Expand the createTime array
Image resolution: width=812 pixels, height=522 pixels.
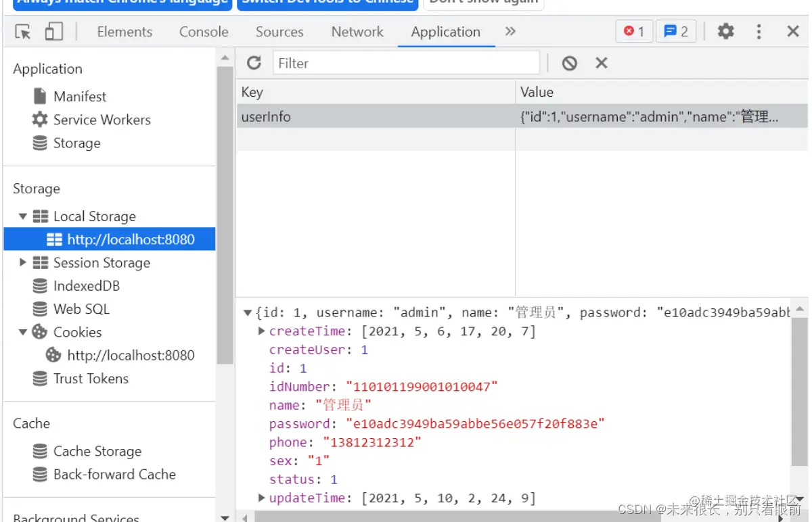pos(262,331)
